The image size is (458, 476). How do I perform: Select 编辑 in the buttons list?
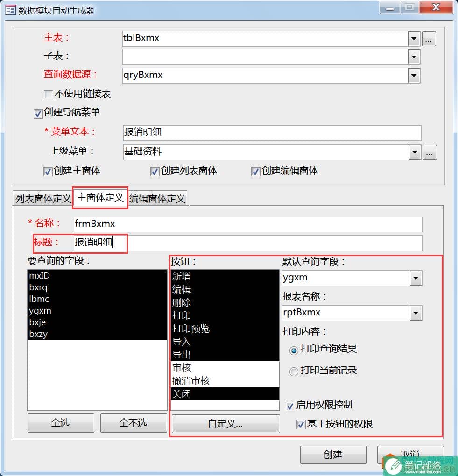[x=225, y=289]
